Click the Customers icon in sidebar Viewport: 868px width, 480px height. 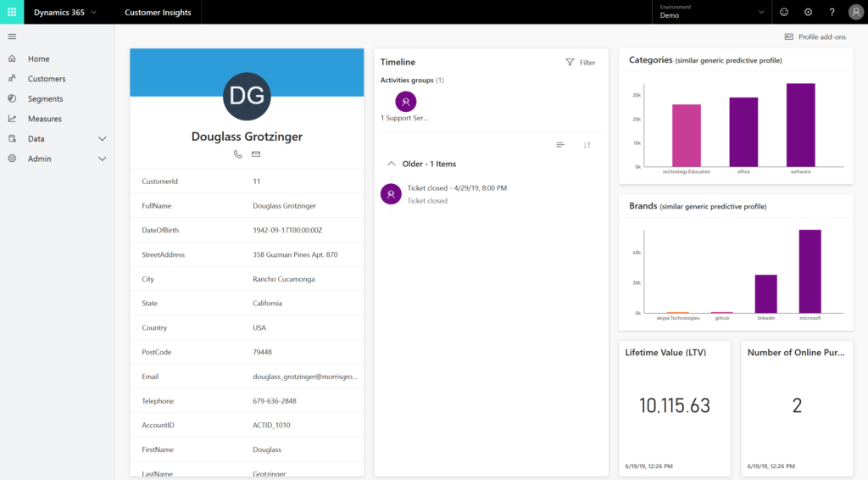(x=12, y=79)
